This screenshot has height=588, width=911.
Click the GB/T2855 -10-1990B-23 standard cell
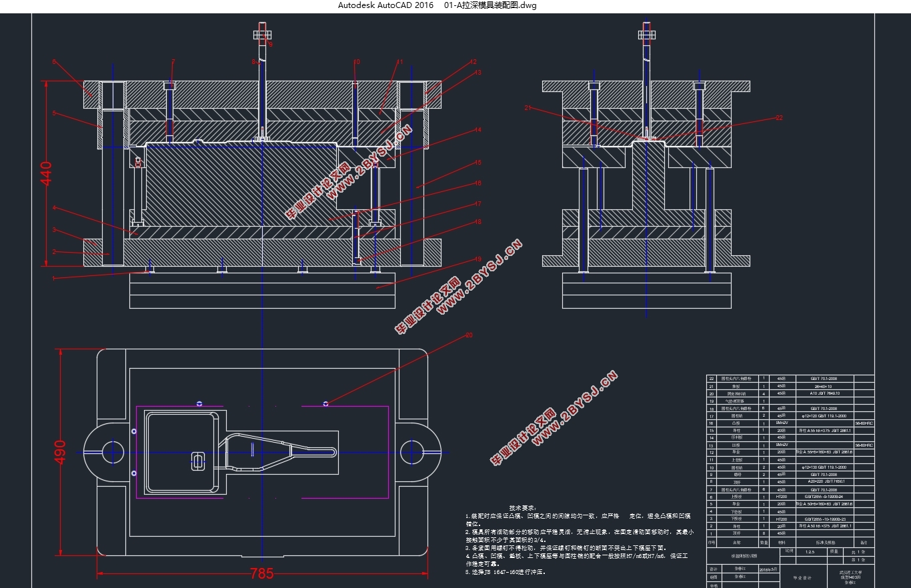825,519
